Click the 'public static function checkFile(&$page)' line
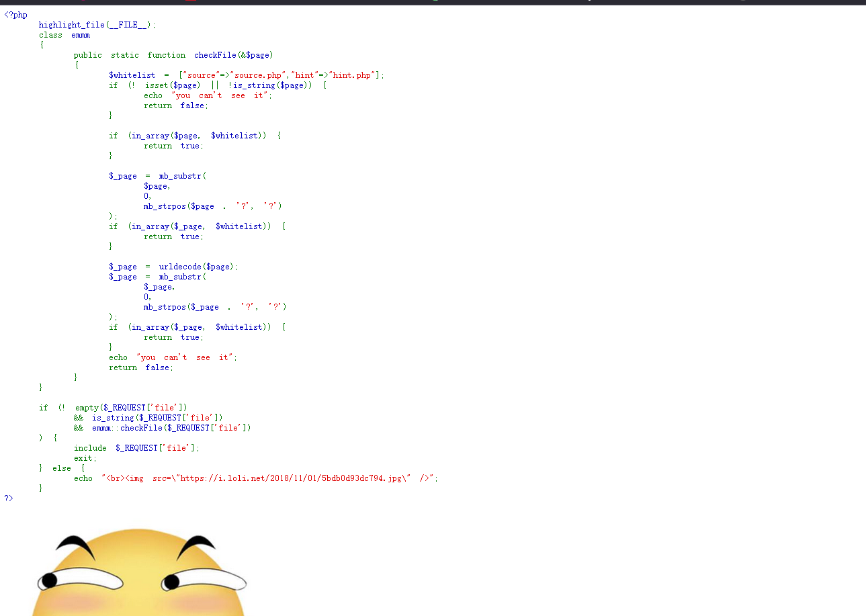The width and height of the screenshot is (866, 616). (x=173, y=55)
